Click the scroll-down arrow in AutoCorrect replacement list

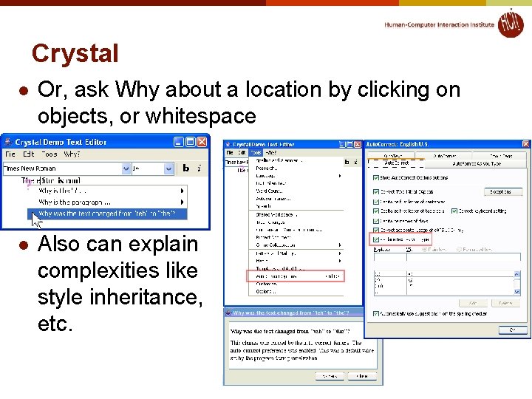point(516,291)
